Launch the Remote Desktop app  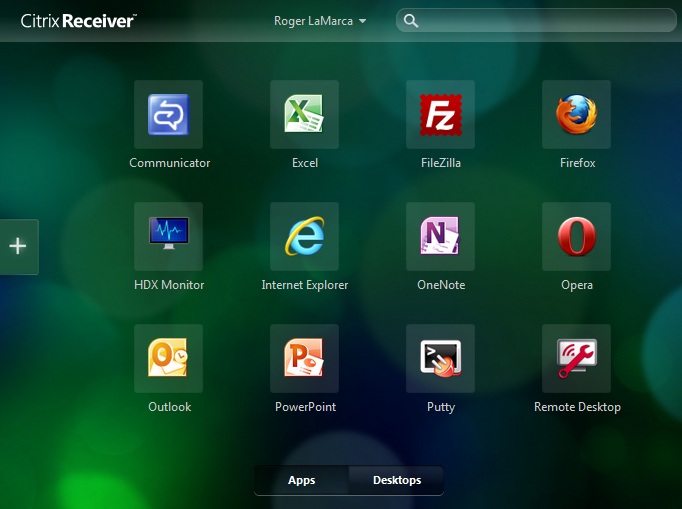[x=576, y=358]
